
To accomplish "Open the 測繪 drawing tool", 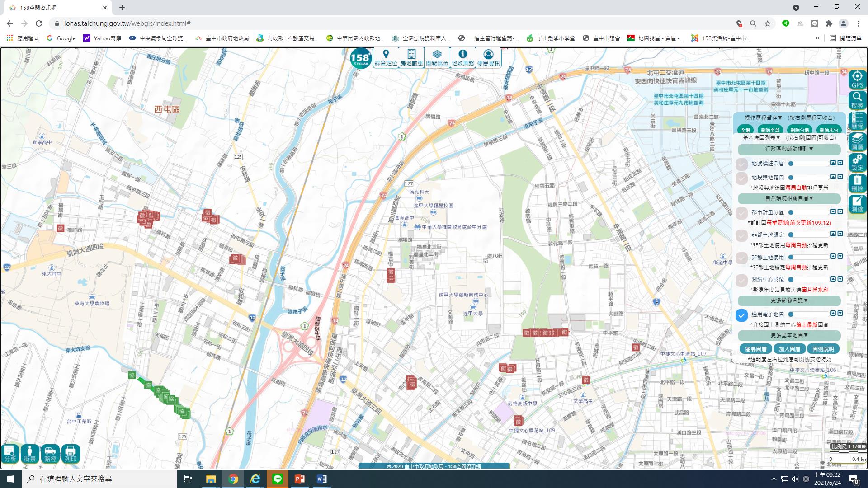I will pos(857,203).
